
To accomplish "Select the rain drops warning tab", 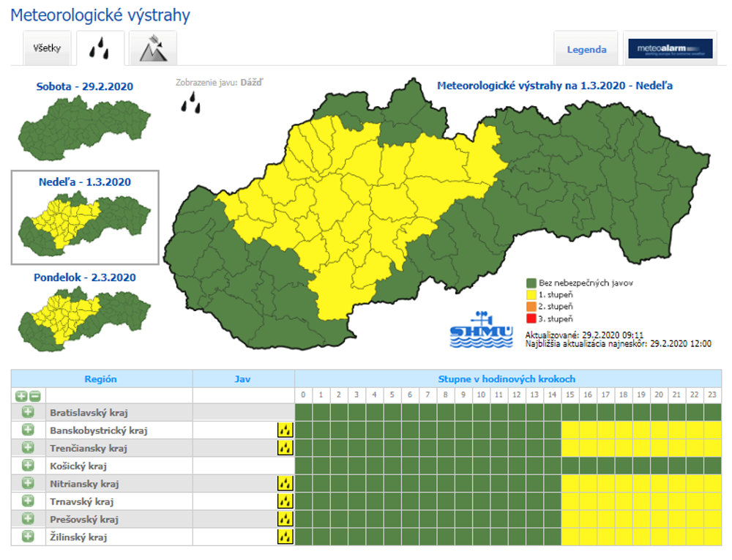I will (100, 49).
